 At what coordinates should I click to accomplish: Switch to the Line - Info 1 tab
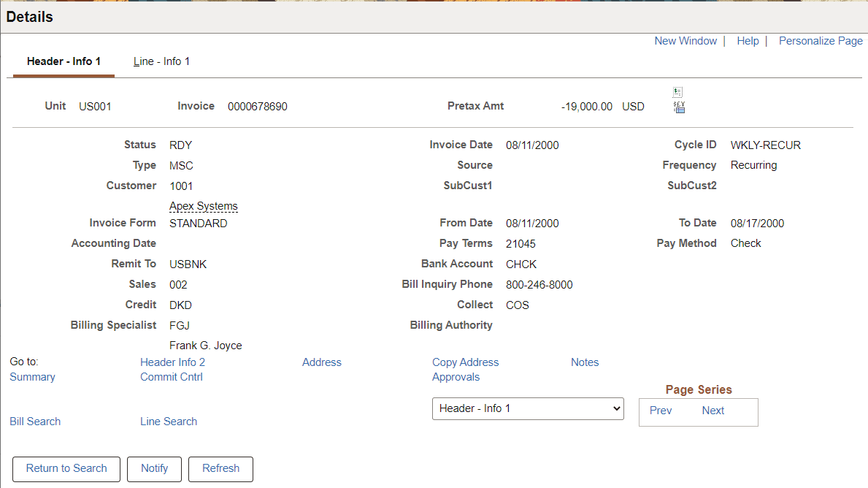161,61
